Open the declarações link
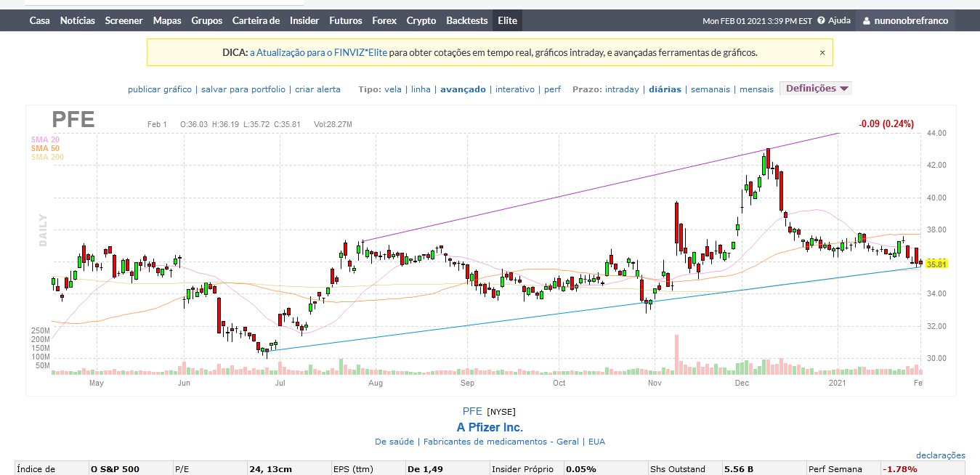Screen dimensions: 980x475 point(941,455)
